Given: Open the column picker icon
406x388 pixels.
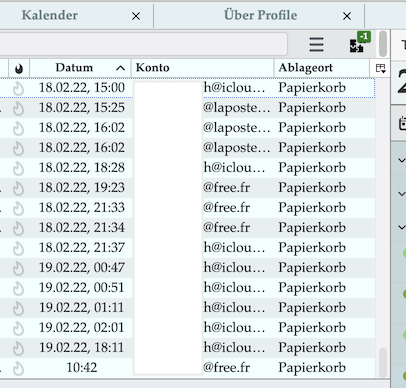Looking at the screenshot, I should [x=380, y=68].
